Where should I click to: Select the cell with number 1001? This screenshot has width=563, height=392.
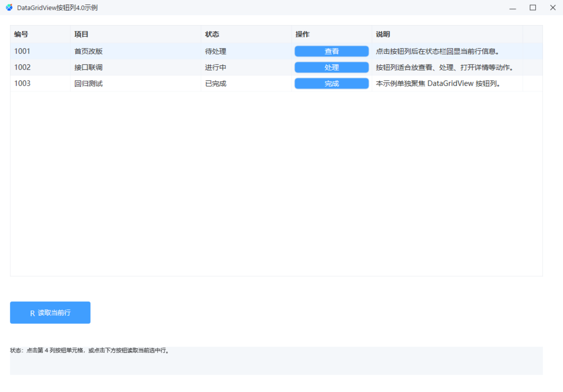pos(40,51)
